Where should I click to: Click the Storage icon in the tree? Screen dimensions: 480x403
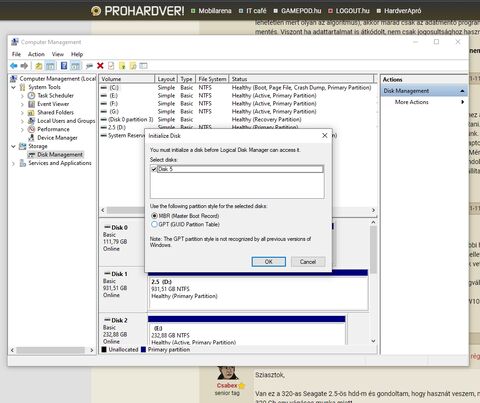(x=22, y=146)
